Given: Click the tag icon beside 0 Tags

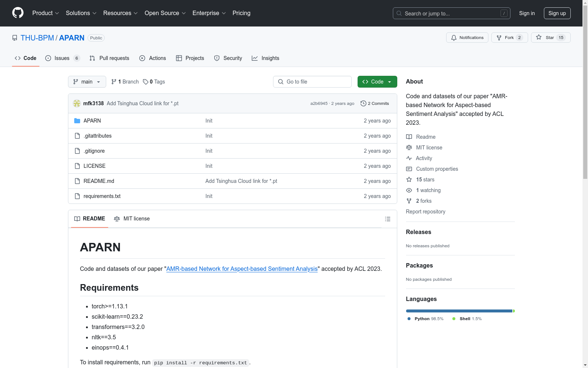Looking at the screenshot, I should 146,82.
